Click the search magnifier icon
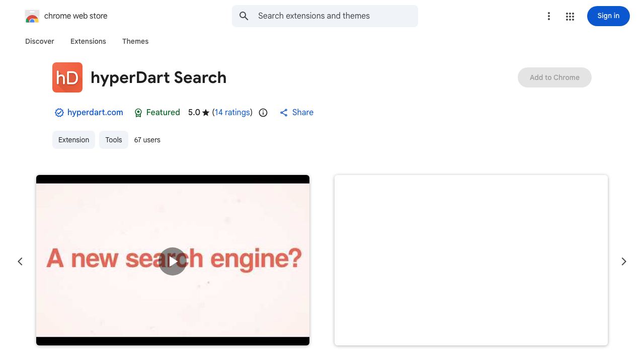 click(244, 16)
